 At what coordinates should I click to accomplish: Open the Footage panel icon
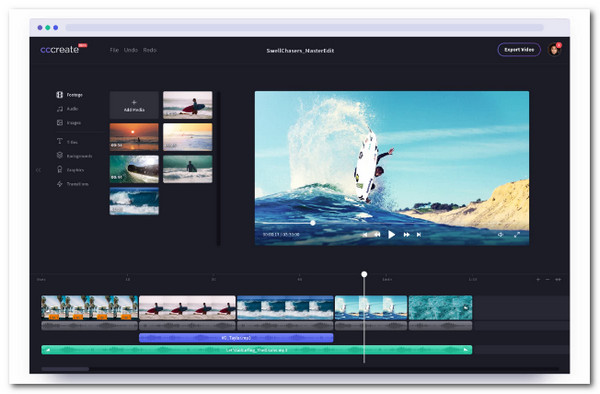pos(60,94)
